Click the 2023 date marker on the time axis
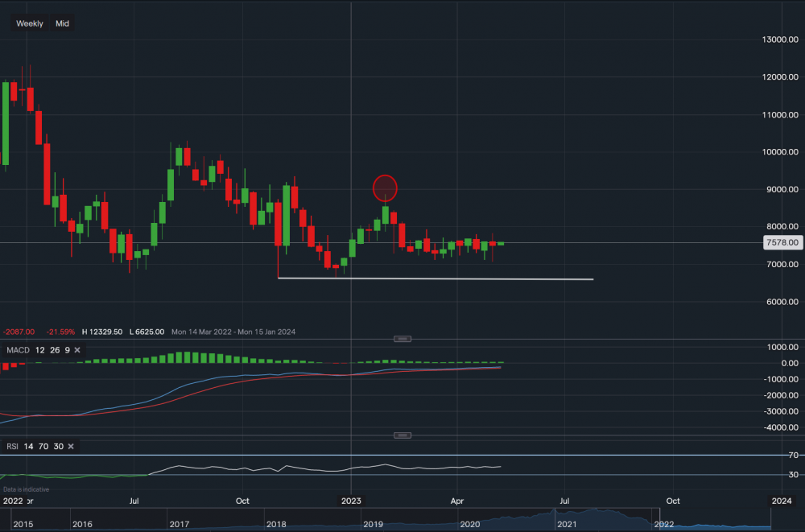The width and height of the screenshot is (805, 532). 351,501
